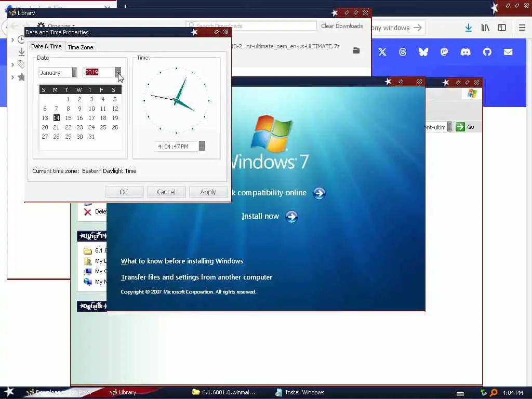Viewport: 532px width, 399px height.
Task: Click the year spinner beside 2019
Action: (x=117, y=72)
